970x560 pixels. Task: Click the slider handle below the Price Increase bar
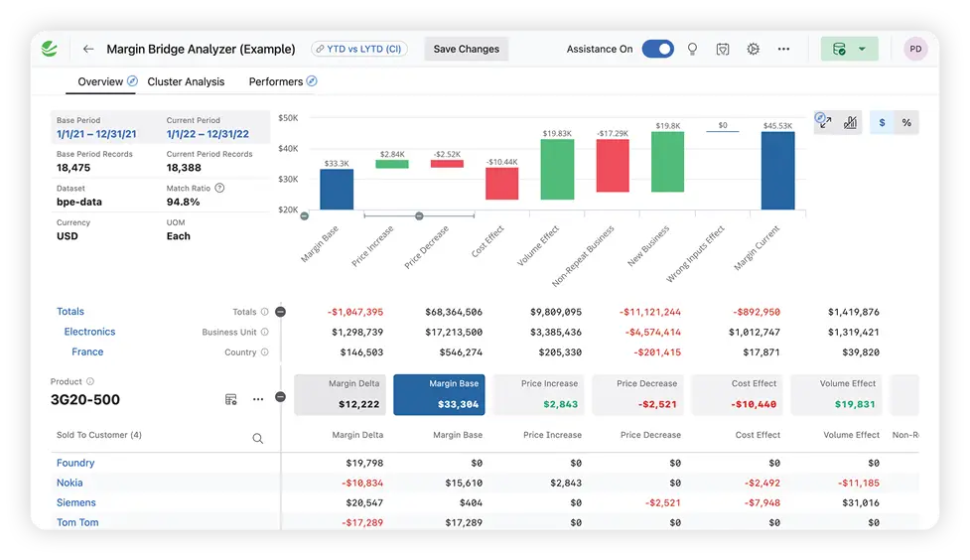tap(419, 215)
